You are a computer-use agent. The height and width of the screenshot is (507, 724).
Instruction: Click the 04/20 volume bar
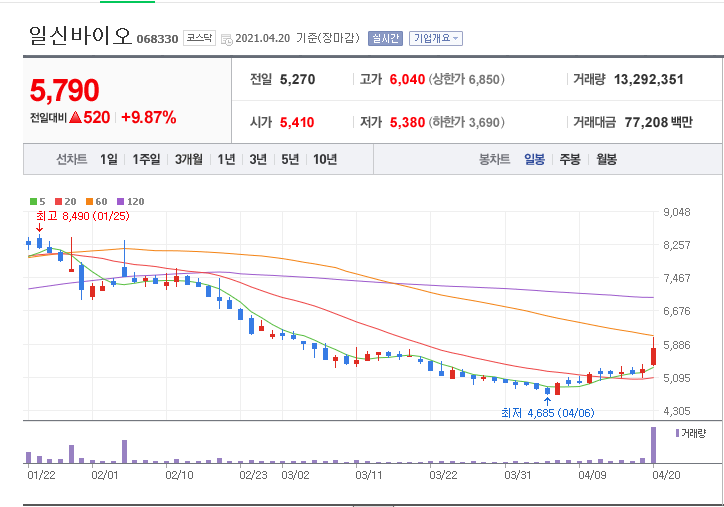pyautogui.click(x=653, y=445)
